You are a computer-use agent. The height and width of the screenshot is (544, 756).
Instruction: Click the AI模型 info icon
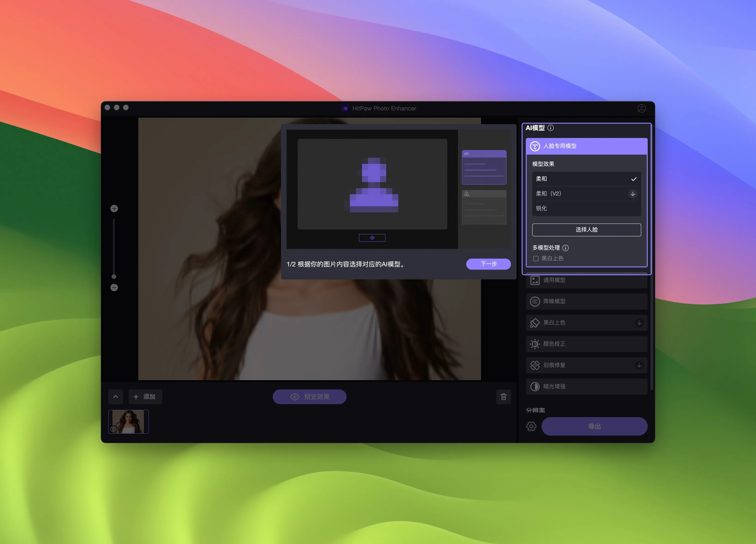coord(551,128)
